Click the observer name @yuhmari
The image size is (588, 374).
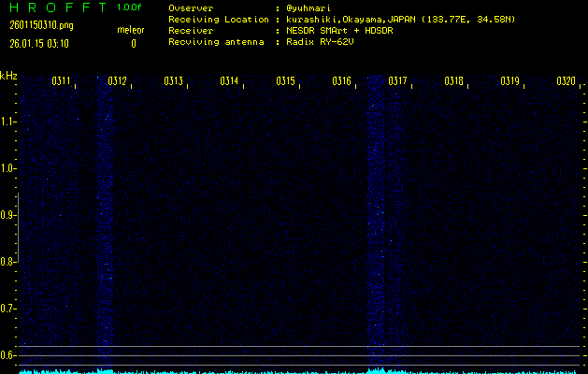[308, 8]
